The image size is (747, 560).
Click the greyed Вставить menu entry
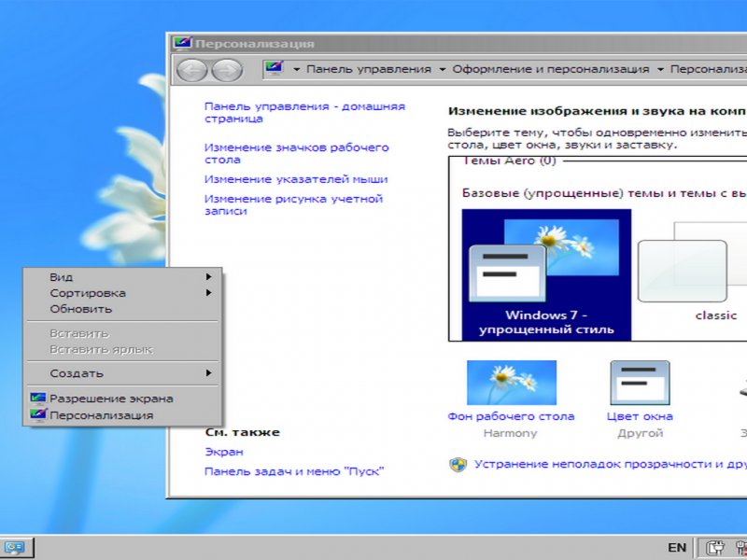122,333
